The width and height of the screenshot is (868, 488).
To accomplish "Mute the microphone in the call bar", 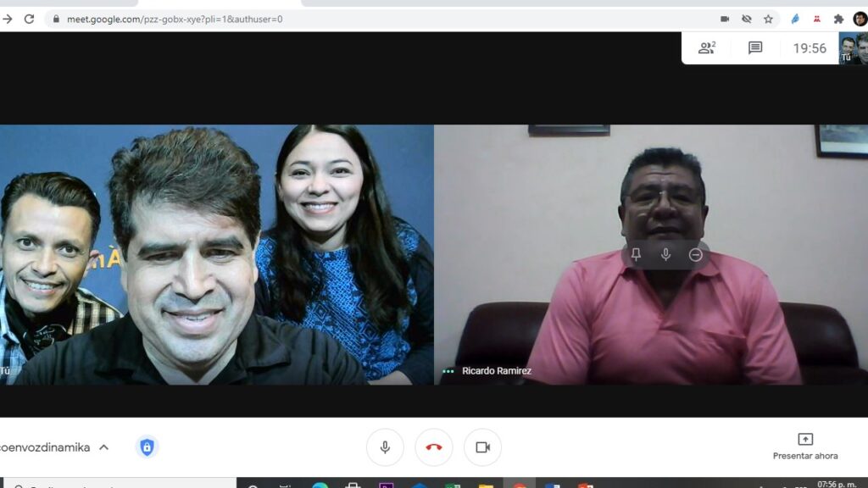I will [385, 447].
